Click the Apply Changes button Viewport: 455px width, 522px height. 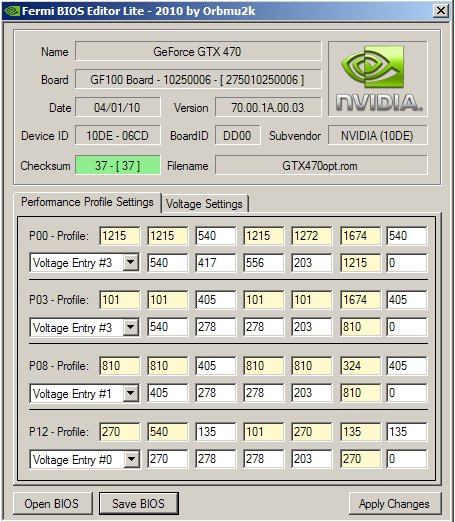point(394,503)
